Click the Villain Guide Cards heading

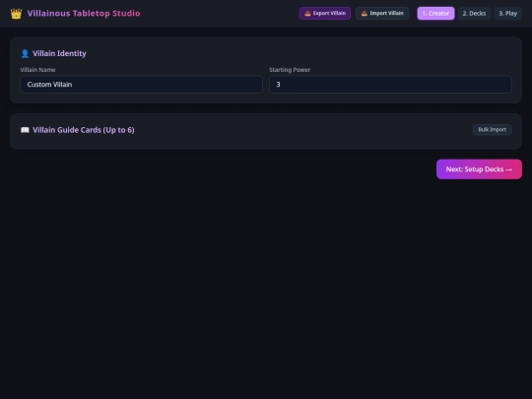click(84, 130)
